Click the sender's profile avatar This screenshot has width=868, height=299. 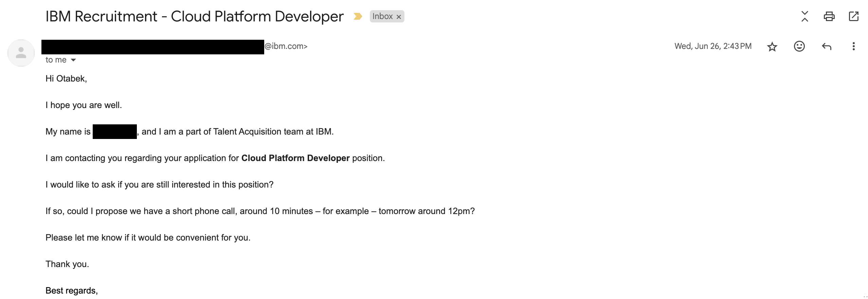(x=21, y=53)
